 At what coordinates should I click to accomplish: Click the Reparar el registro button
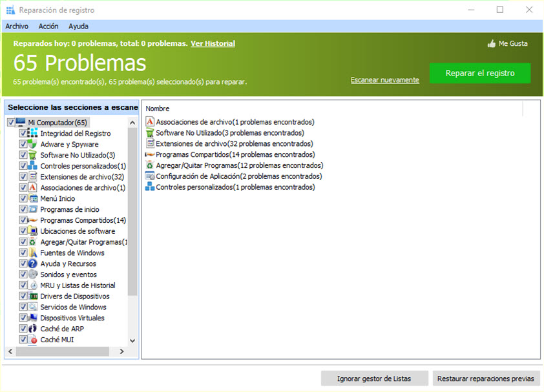click(480, 73)
